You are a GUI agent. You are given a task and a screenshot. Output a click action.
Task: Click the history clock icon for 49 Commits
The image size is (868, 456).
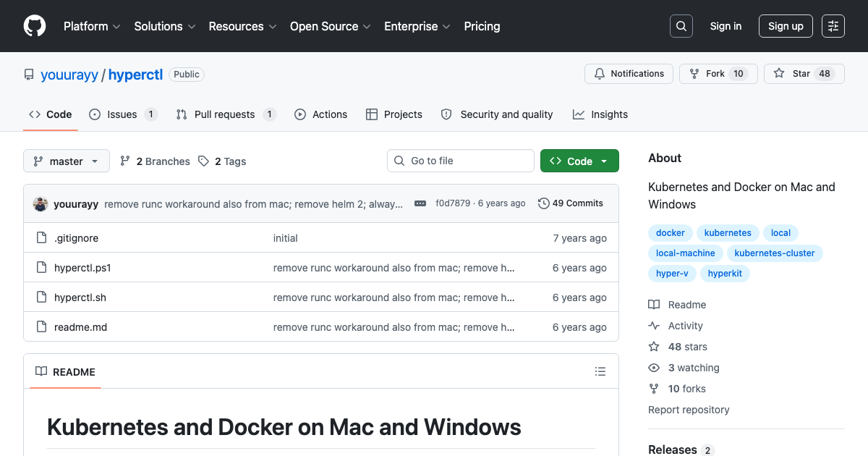pyautogui.click(x=544, y=203)
